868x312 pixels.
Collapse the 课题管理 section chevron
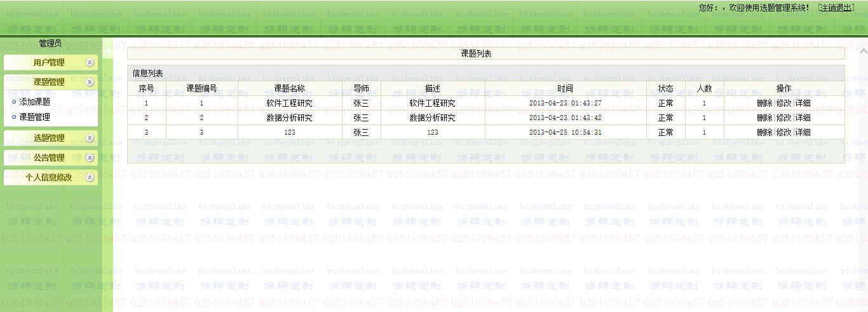(90, 82)
